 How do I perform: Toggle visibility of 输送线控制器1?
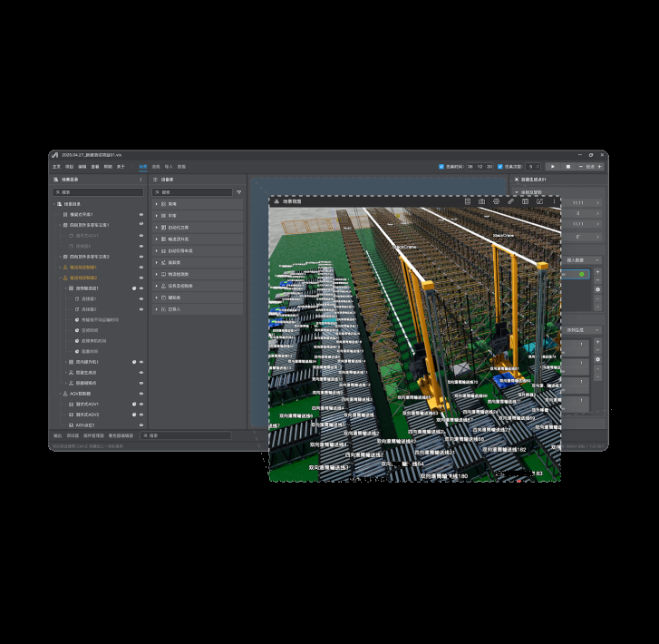click(141, 267)
